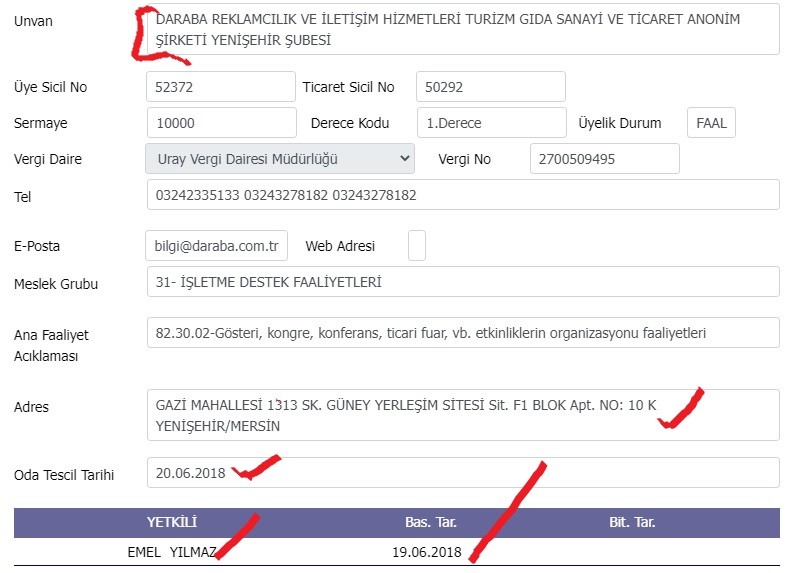Select Uray Vergi Dairesi Müdürlüğü combo box
This screenshot has width=794, height=573.
(280, 158)
